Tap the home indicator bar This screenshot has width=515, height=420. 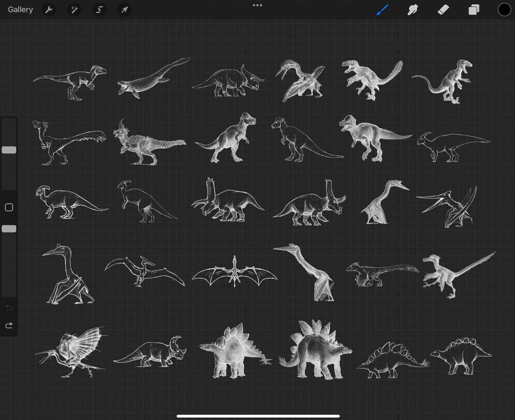pos(258,416)
